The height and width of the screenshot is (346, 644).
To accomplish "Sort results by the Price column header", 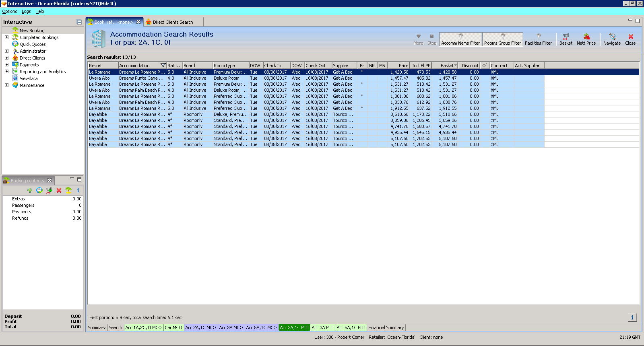I will click(399, 66).
